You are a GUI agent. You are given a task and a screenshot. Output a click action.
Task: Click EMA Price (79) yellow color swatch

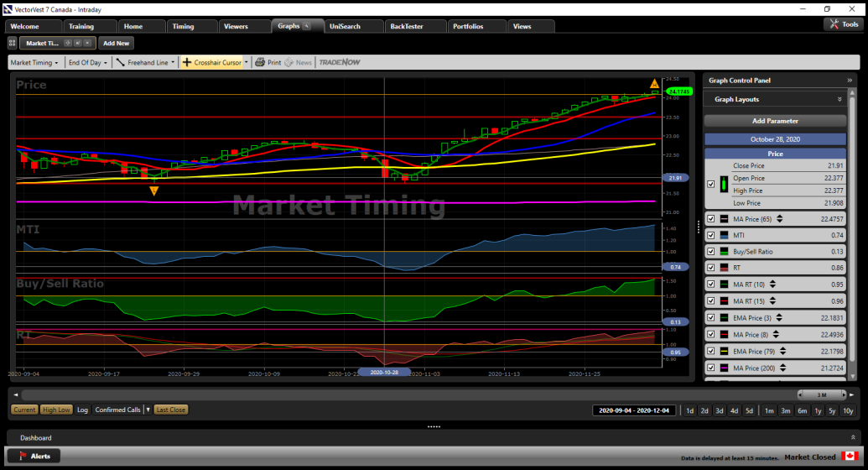coord(724,351)
